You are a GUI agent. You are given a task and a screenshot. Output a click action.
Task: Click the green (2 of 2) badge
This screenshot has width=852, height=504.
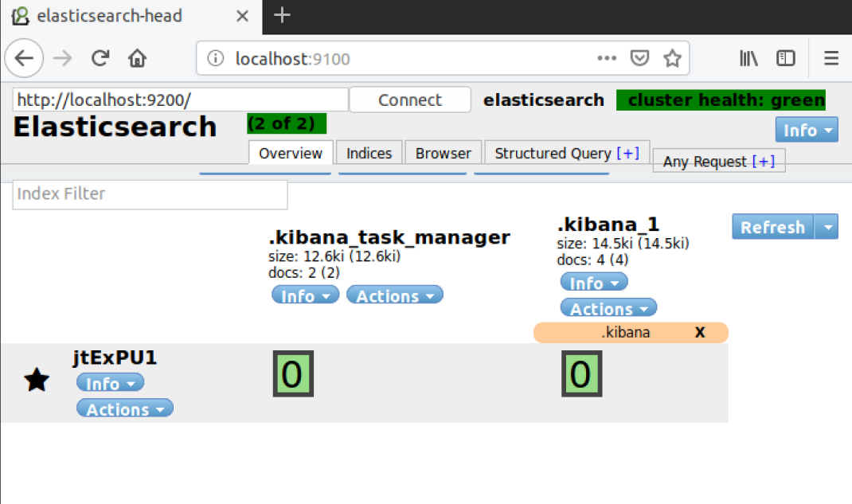tap(287, 124)
